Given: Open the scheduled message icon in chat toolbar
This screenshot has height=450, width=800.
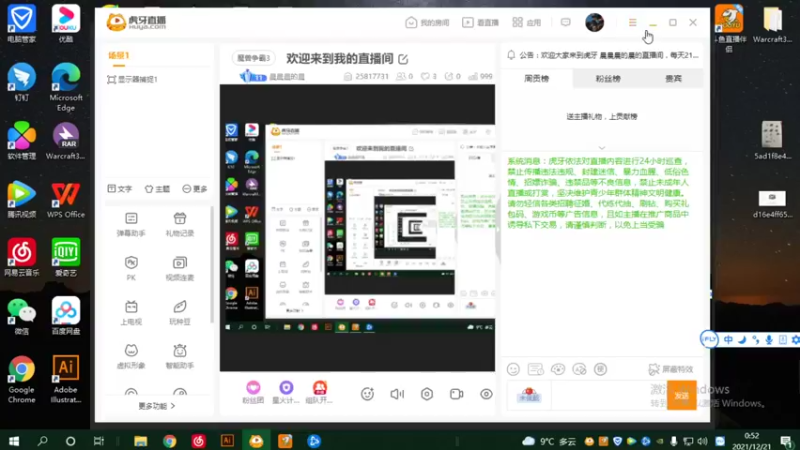Looking at the screenshot, I should (535, 369).
